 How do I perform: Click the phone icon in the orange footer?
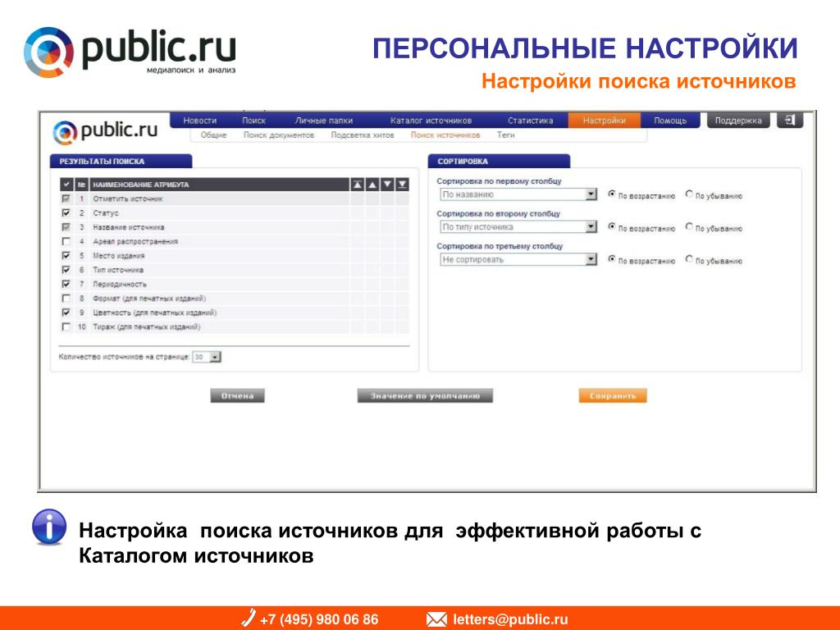(248, 618)
